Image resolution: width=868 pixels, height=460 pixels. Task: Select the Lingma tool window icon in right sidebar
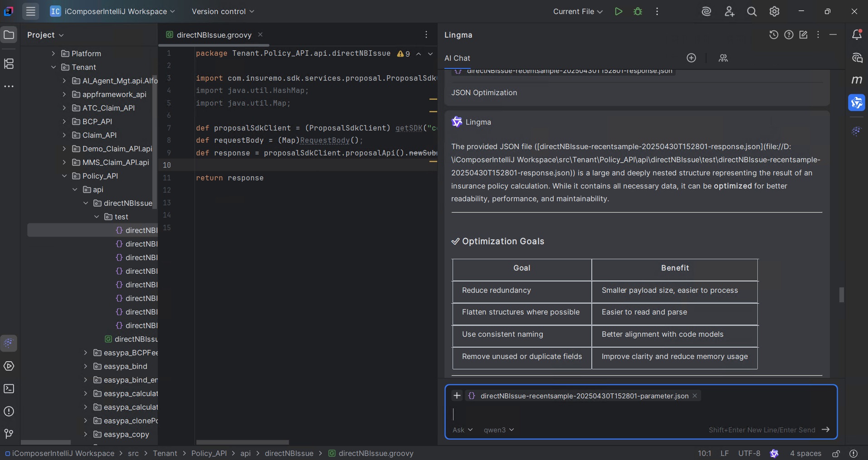[857, 103]
